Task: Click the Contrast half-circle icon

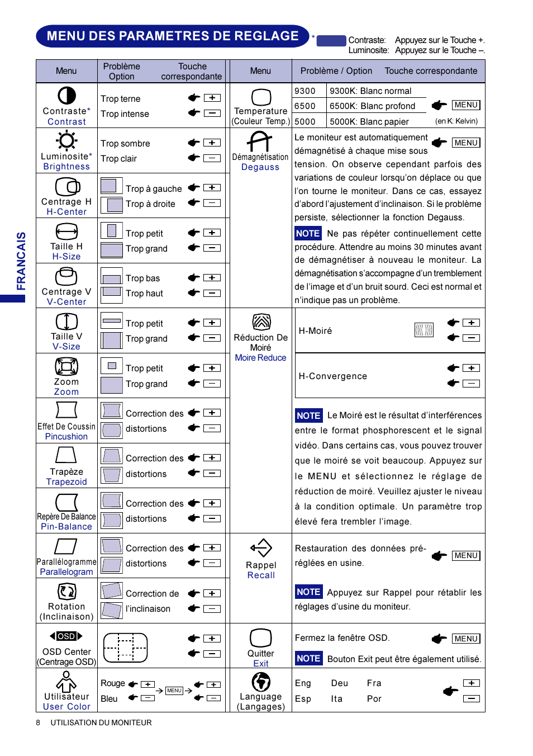Action: point(66,96)
